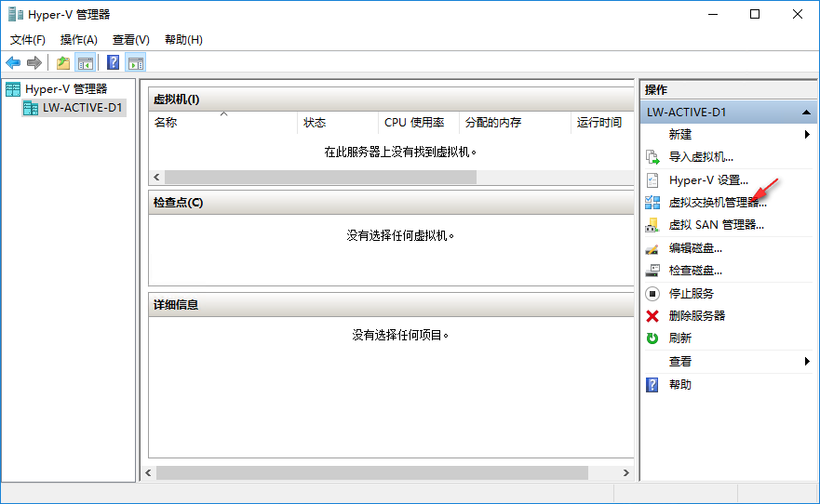Image resolution: width=820 pixels, height=504 pixels.
Task: Expand the 查看 submenu arrow in Actions
Action: (807, 361)
